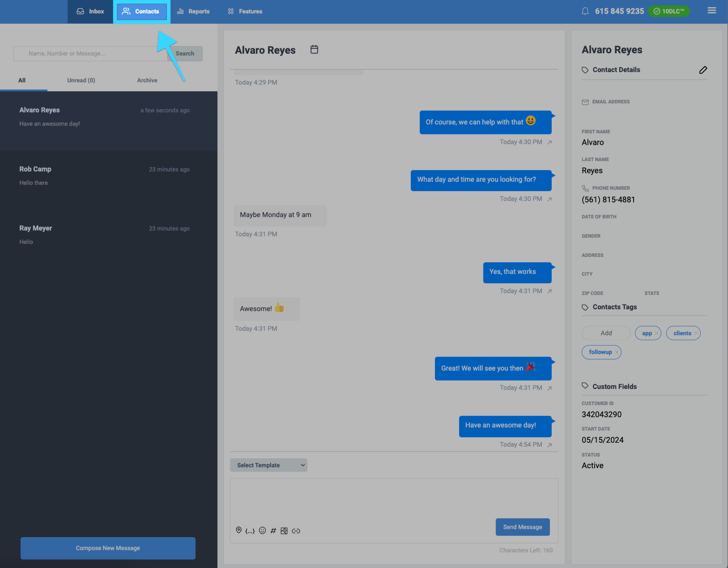
Task: Click the hashtag icon in the composer toolbar
Action: click(x=273, y=530)
